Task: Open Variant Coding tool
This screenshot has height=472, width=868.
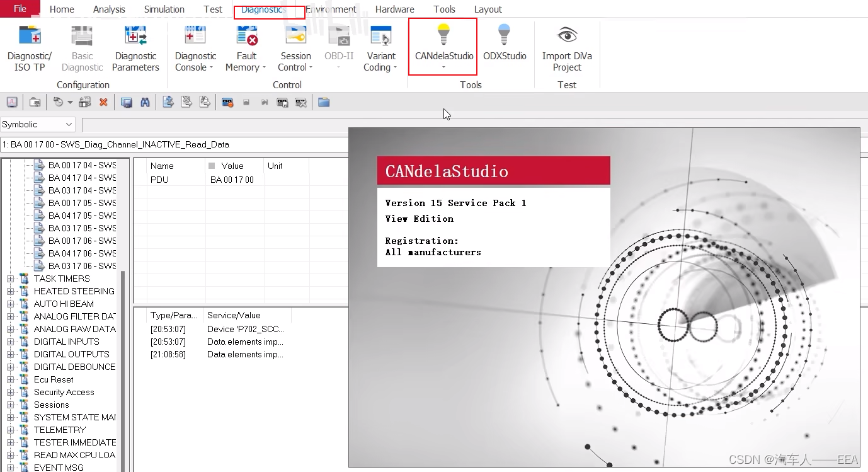Action: point(380,49)
